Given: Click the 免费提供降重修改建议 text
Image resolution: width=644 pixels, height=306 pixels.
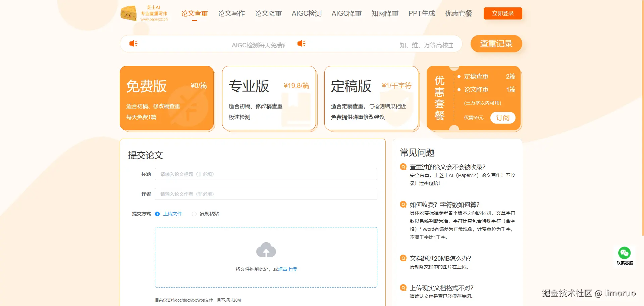Looking at the screenshot, I should [358, 117].
